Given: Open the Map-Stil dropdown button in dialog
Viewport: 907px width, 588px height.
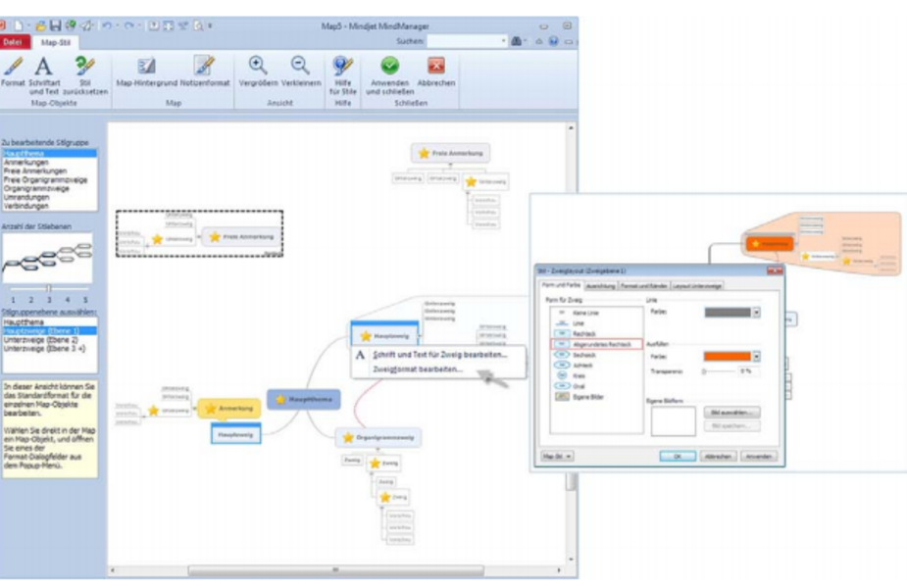Looking at the screenshot, I should (x=558, y=456).
